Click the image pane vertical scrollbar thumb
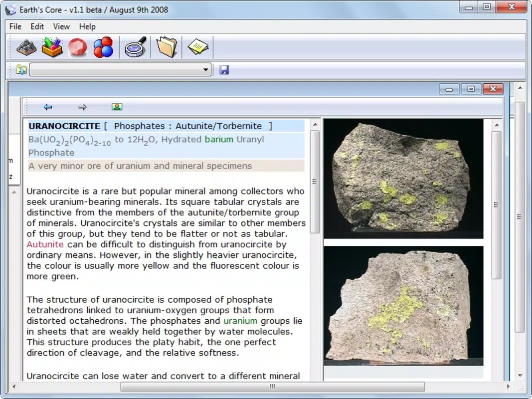532x399 pixels. (x=497, y=205)
